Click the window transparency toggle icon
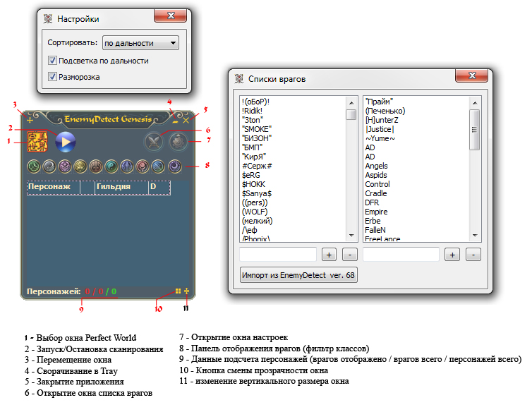This screenshot has height=412, width=532. click(178, 291)
